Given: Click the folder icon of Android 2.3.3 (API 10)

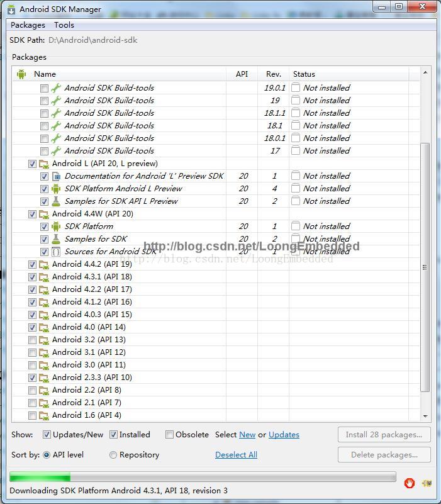Looking at the screenshot, I should (x=43, y=378).
